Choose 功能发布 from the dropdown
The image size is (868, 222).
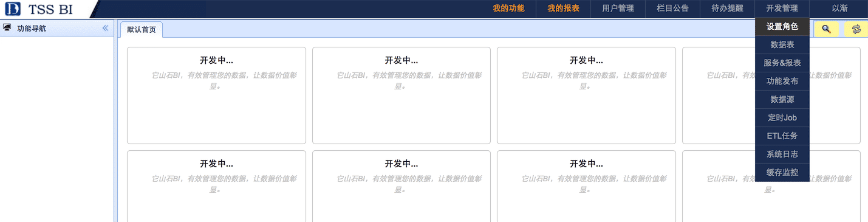point(782,82)
